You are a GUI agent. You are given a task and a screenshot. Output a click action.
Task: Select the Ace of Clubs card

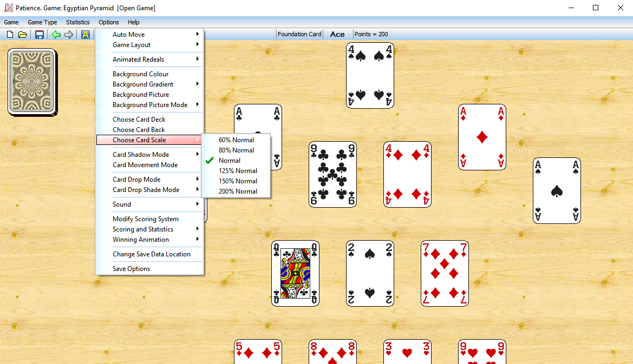pos(258,119)
